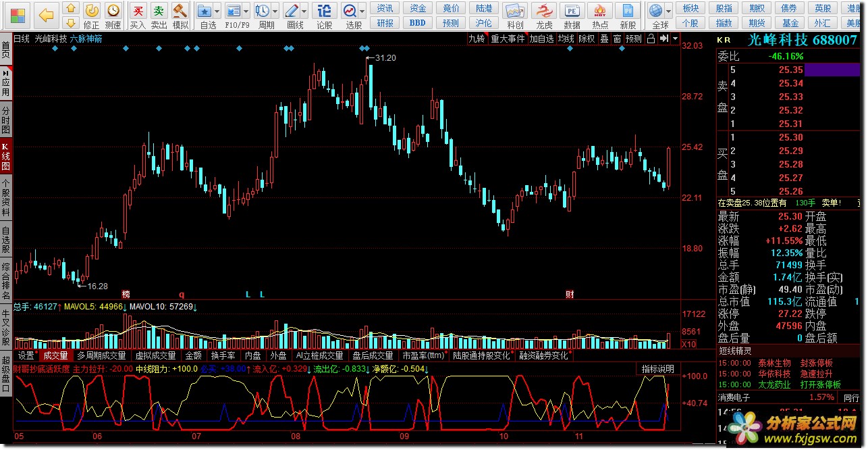Click the up arrow page icon

(70, 8)
